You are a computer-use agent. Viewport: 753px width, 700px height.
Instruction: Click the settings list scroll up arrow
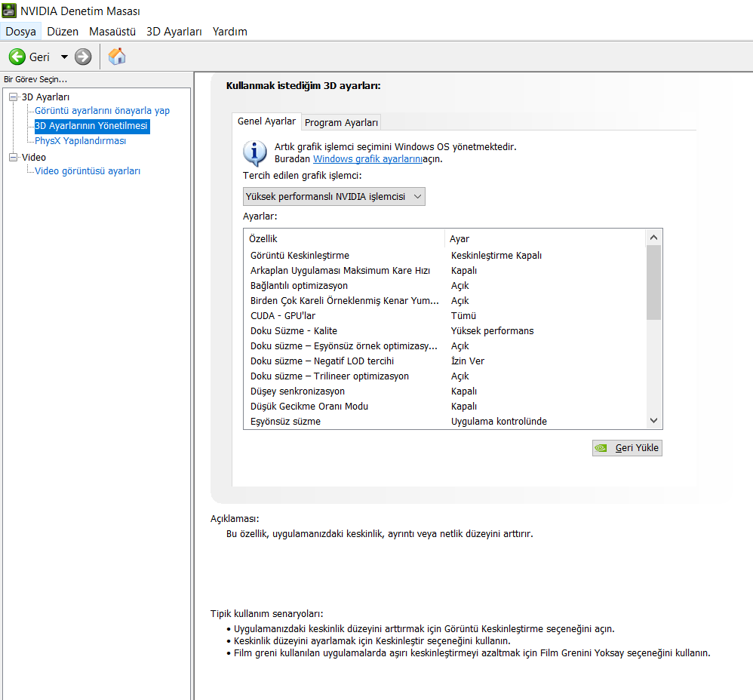(653, 238)
